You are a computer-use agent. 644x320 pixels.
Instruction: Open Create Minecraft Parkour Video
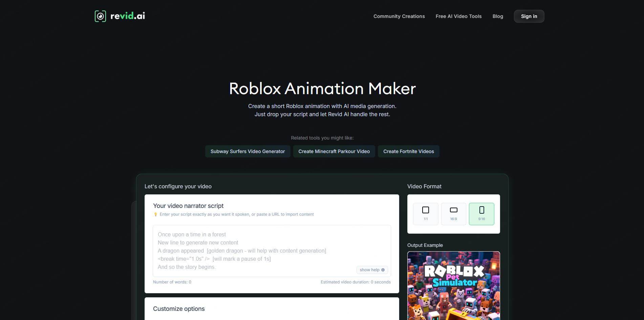334,151
